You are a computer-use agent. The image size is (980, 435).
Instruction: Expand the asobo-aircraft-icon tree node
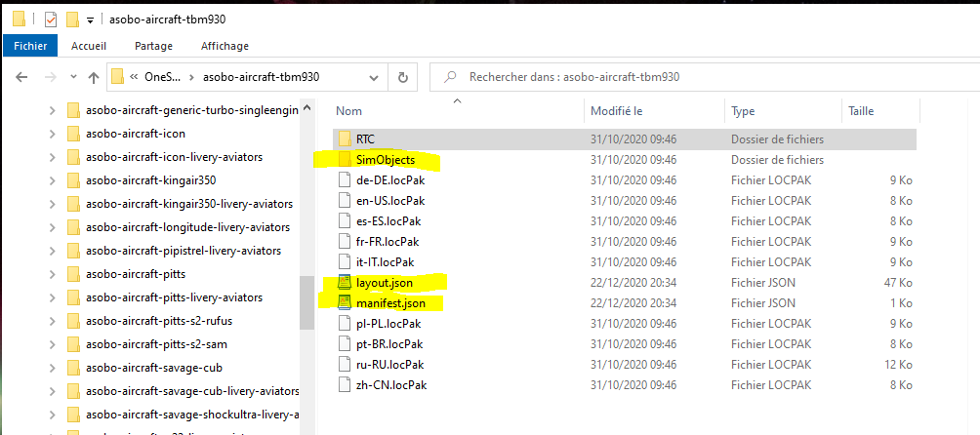pyautogui.click(x=53, y=134)
